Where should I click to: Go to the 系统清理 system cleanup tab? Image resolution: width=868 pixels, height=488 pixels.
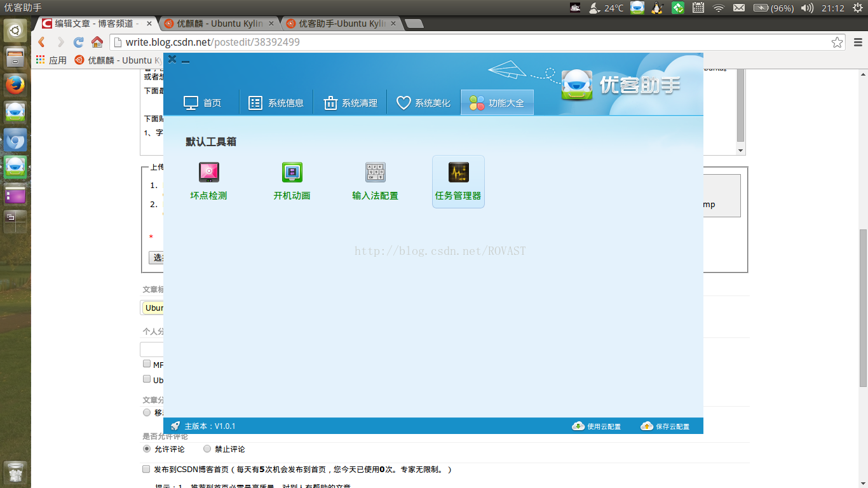349,103
